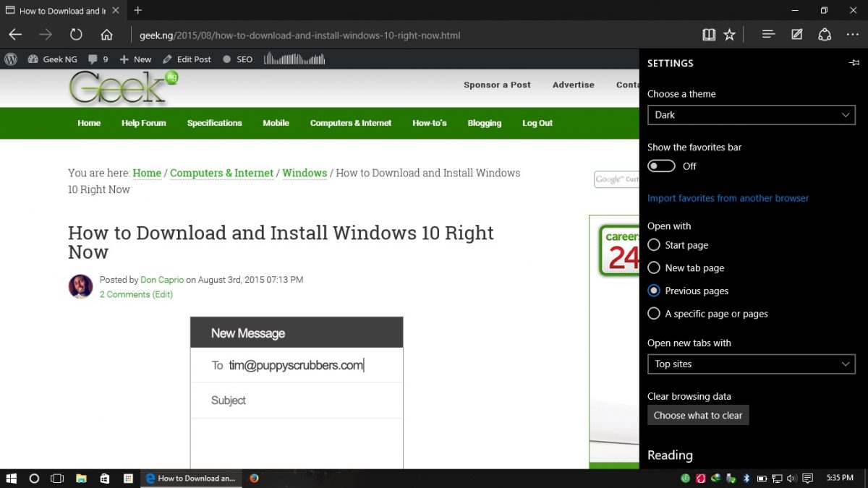
Task: Open How-to's in site navigation
Action: click(430, 123)
